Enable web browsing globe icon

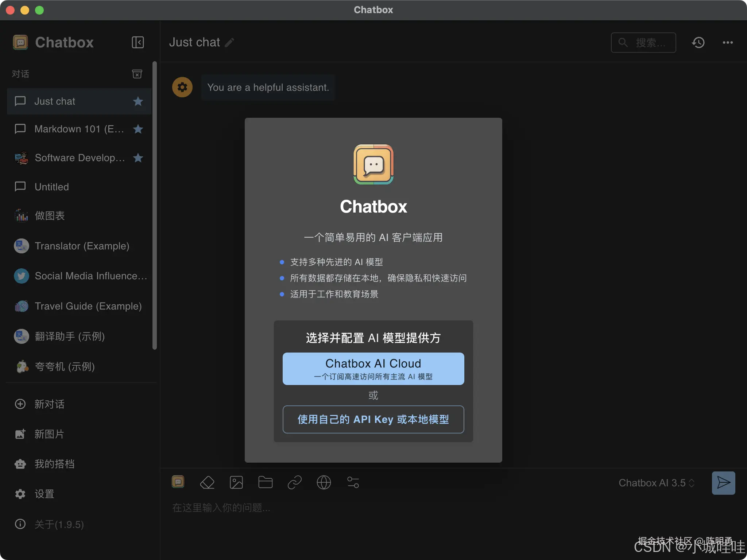click(x=324, y=482)
